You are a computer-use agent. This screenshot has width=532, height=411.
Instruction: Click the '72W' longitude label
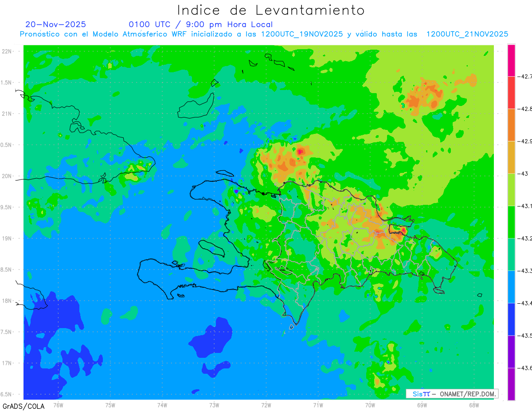(266, 405)
